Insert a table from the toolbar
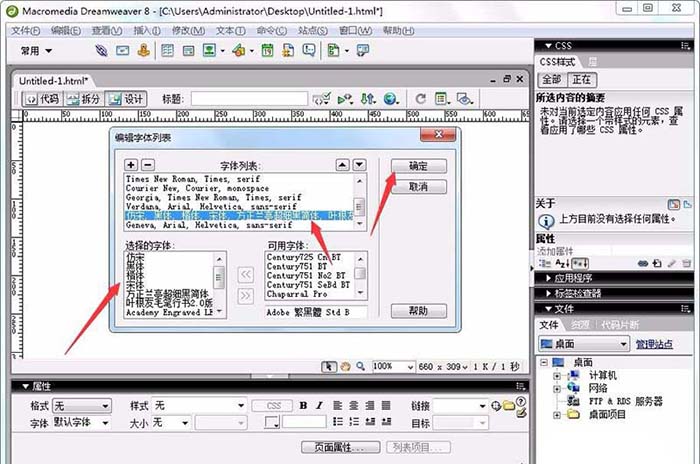The height and width of the screenshot is (464, 700). click(x=167, y=50)
